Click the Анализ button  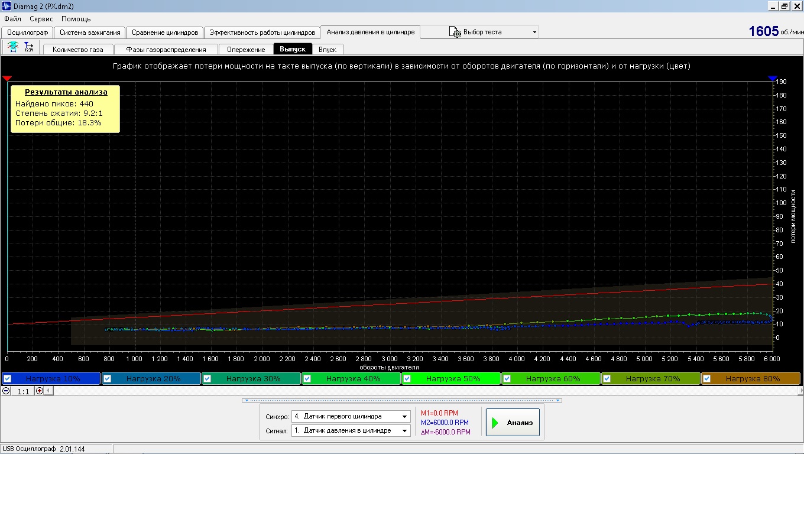click(513, 423)
